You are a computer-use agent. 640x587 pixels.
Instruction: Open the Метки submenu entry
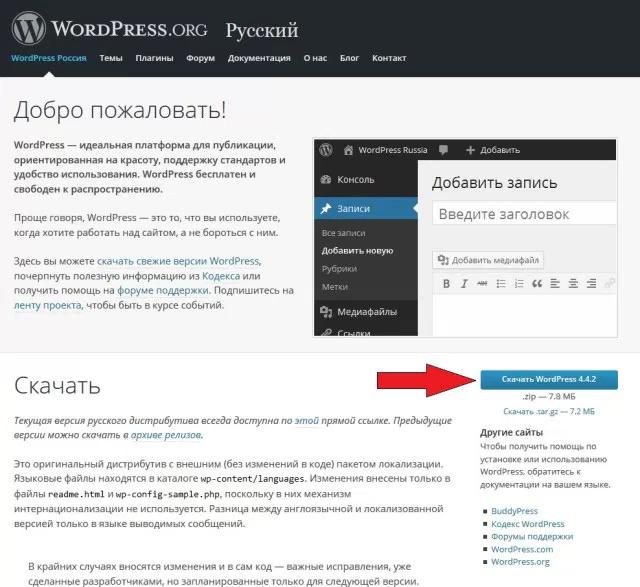click(x=335, y=287)
